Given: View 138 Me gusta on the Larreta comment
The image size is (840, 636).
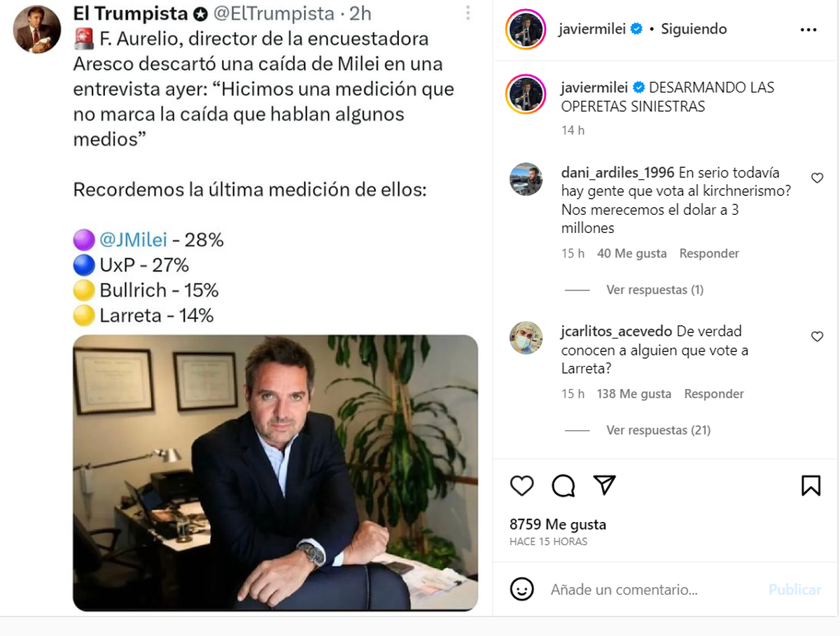Looking at the screenshot, I should 634,394.
